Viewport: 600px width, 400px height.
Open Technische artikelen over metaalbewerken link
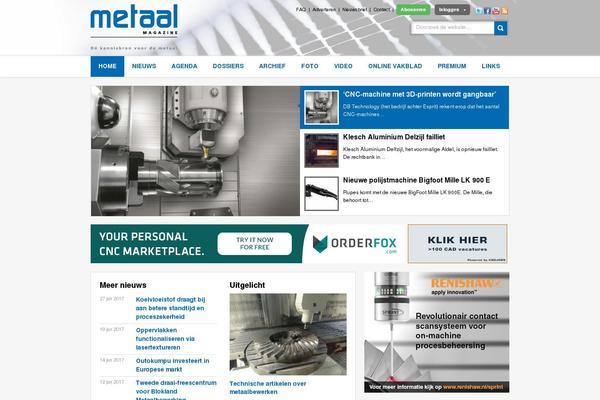[x=268, y=388]
